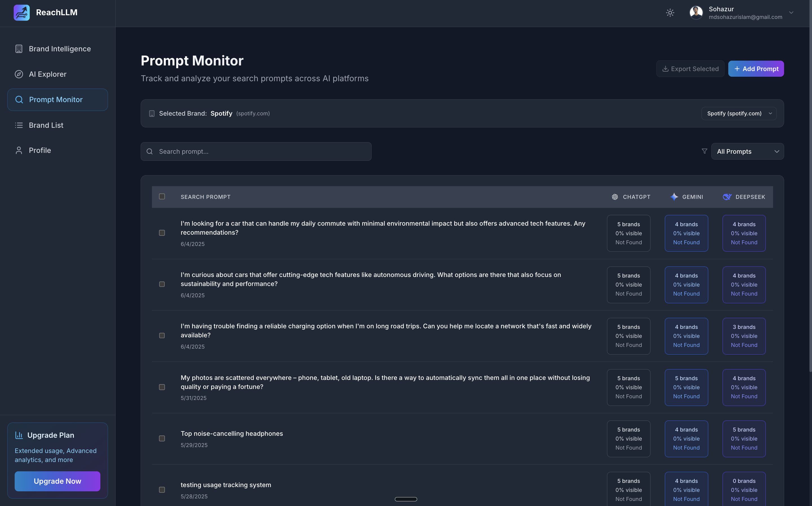812x506 pixels.
Task: Click Profile person icon
Action: pyautogui.click(x=19, y=150)
